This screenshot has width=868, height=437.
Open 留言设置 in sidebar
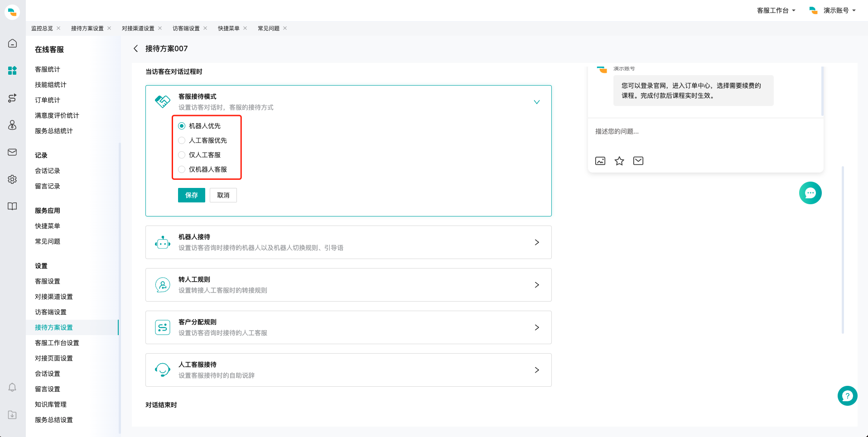pyautogui.click(x=48, y=389)
